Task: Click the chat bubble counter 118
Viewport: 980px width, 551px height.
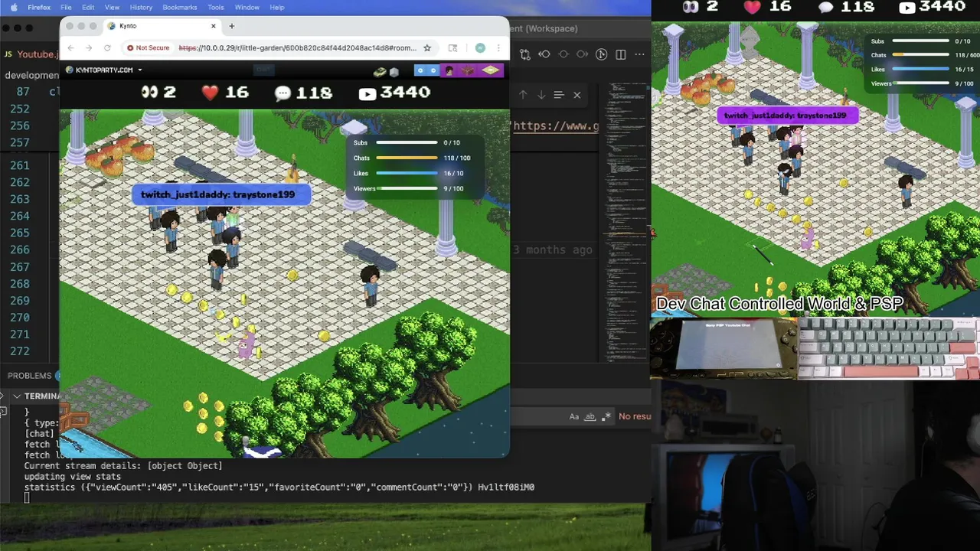Action: [303, 93]
